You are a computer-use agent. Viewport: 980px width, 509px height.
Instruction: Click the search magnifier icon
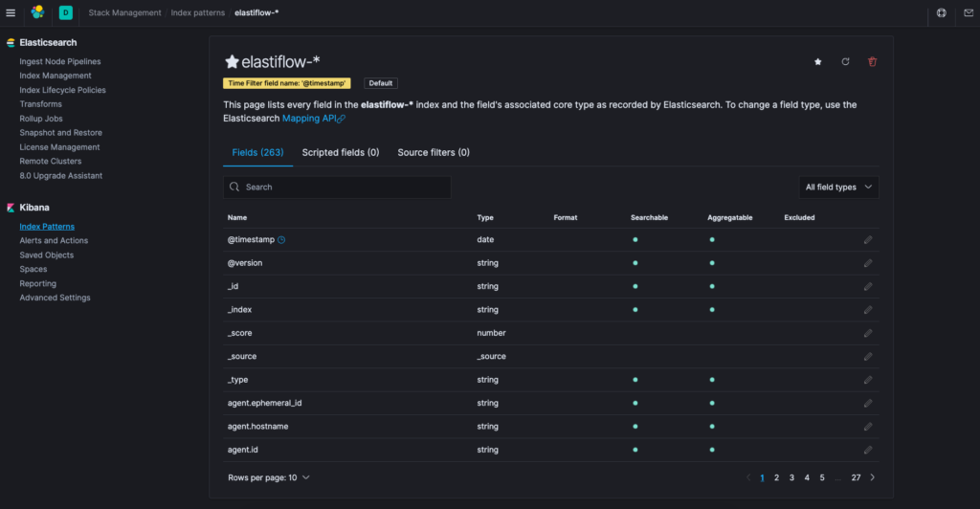(x=234, y=187)
